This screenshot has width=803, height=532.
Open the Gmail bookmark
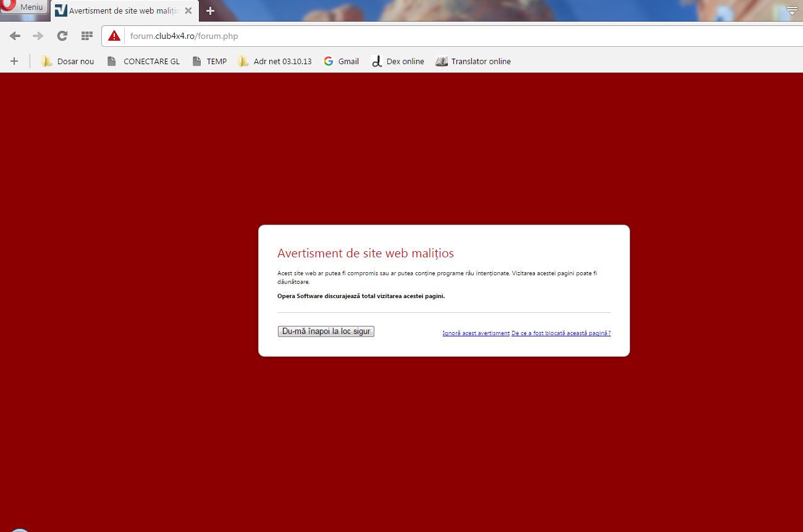342,61
